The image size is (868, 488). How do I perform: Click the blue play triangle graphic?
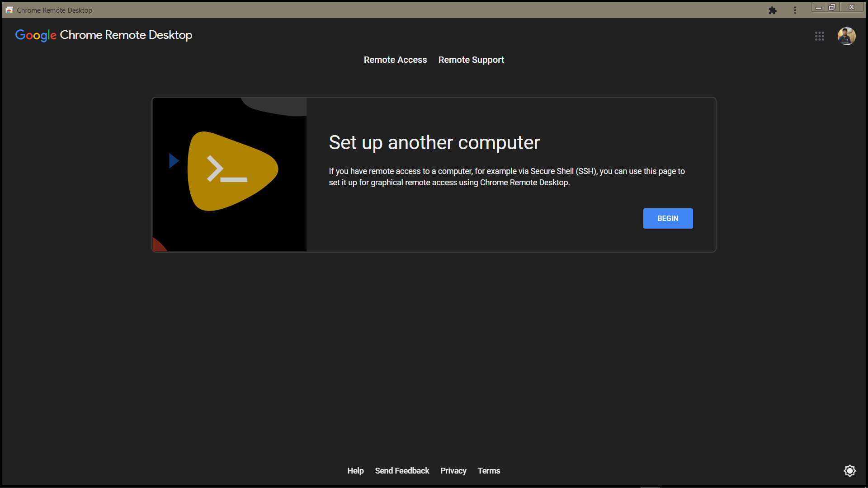(x=174, y=161)
